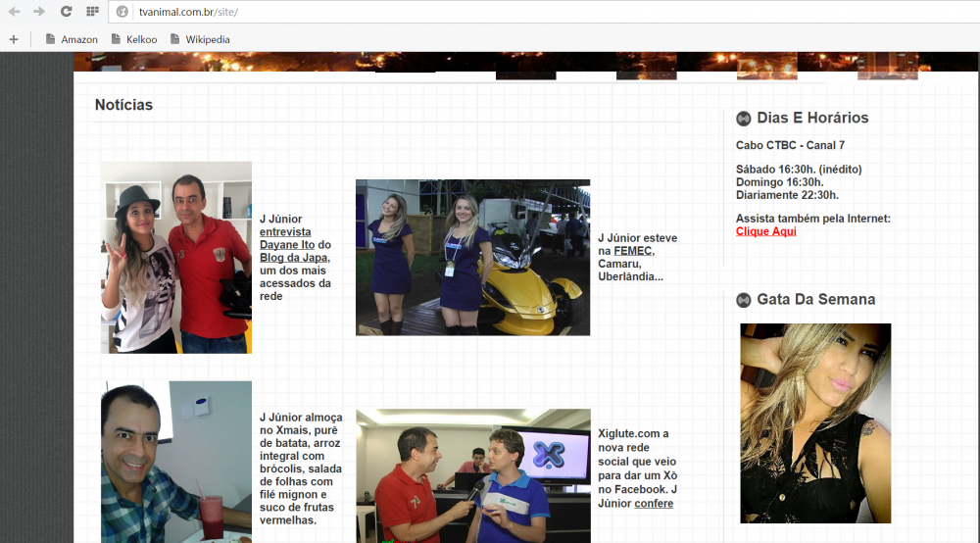Click the 'confere' link about Xiglute

click(654, 504)
